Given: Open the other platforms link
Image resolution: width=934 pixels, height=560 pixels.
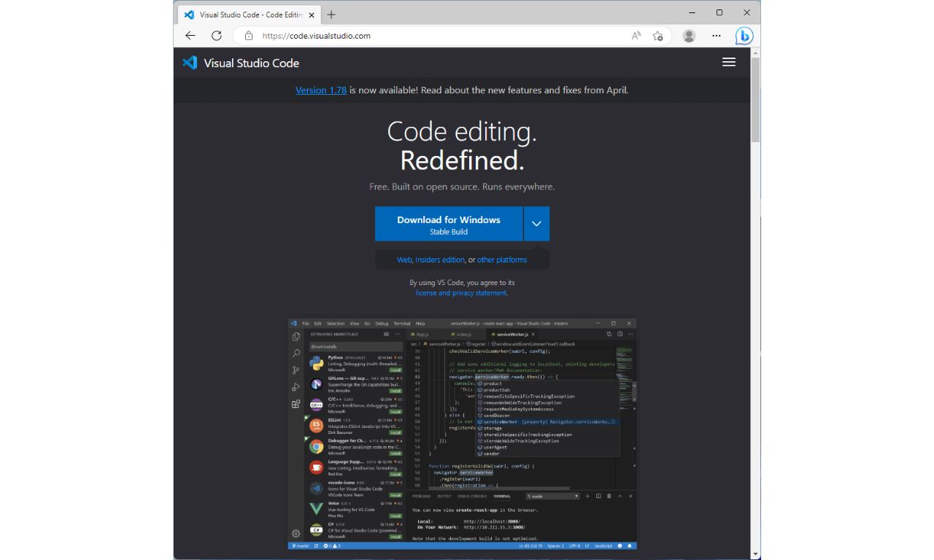Looking at the screenshot, I should pyautogui.click(x=502, y=260).
